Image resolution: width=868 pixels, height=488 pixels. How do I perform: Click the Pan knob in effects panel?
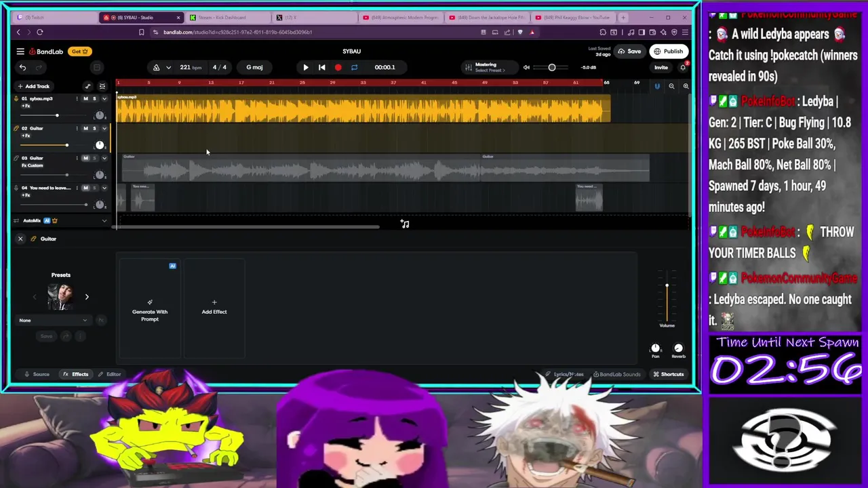[x=655, y=348]
